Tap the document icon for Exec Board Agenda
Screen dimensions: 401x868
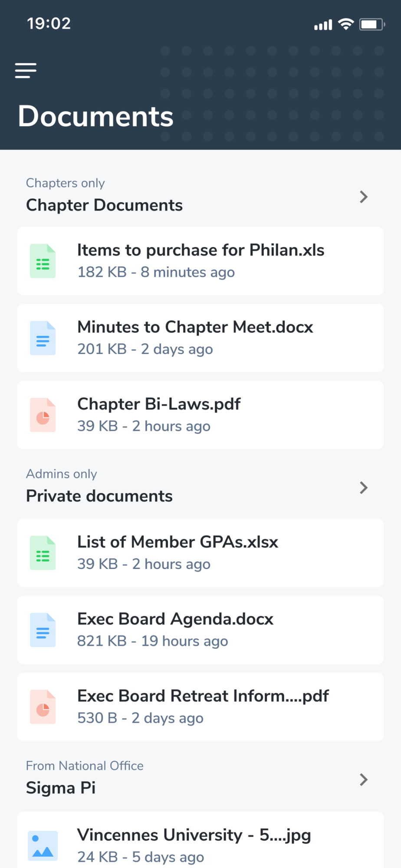tap(43, 630)
